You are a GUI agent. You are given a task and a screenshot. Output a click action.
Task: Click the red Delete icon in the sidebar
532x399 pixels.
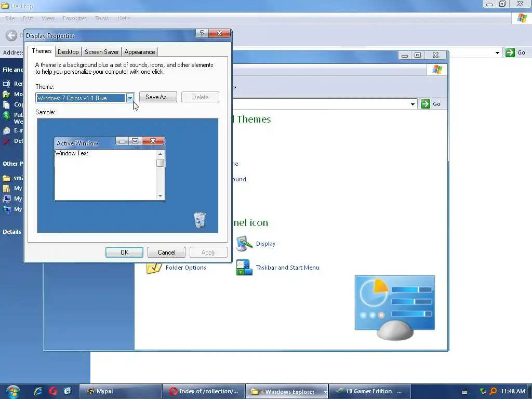pos(6,141)
